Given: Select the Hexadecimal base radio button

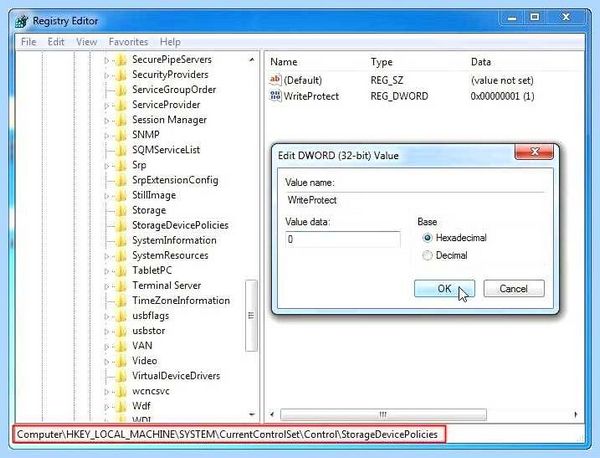Looking at the screenshot, I should point(427,238).
